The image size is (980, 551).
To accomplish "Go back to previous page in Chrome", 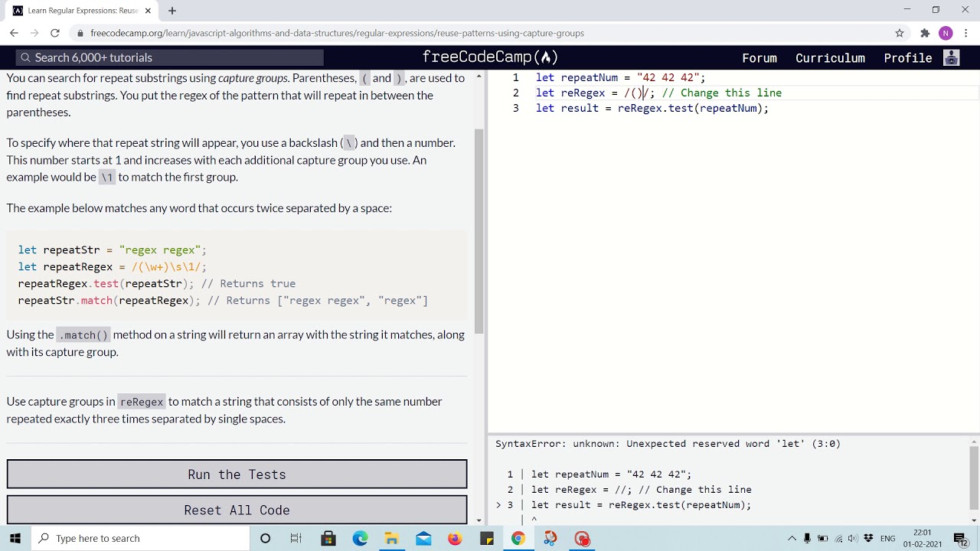I will pyautogui.click(x=14, y=33).
